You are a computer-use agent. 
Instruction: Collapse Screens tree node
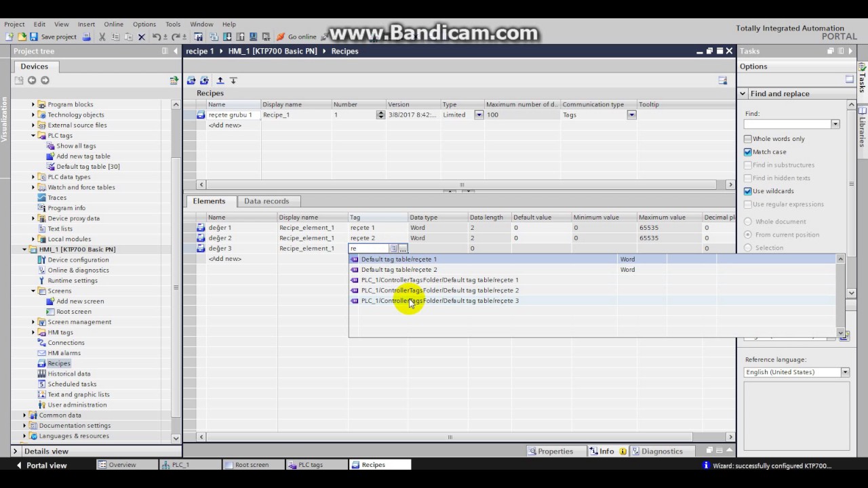[x=33, y=291]
